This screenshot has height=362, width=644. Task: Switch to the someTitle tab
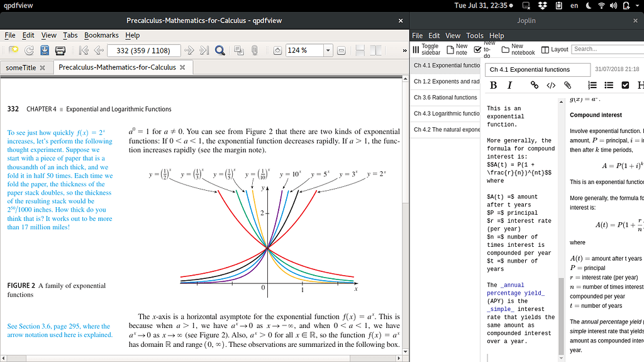pos(21,67)
